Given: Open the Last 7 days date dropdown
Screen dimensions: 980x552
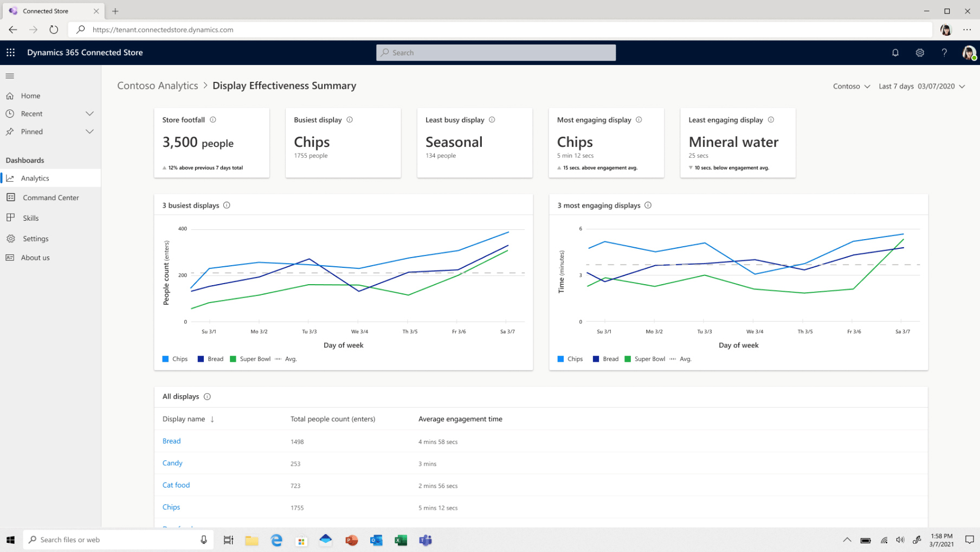Looking at the screenshot, I should click(x=921, y=86).
